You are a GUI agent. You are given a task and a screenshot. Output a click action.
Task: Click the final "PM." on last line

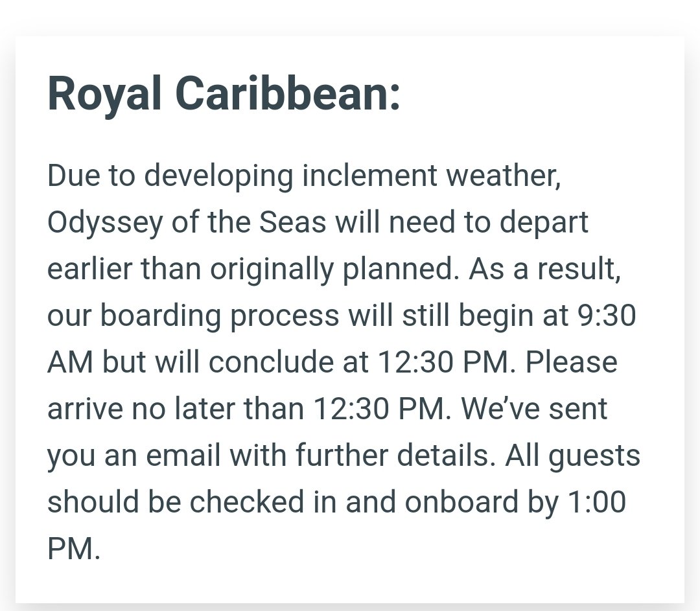click(74, 549)
